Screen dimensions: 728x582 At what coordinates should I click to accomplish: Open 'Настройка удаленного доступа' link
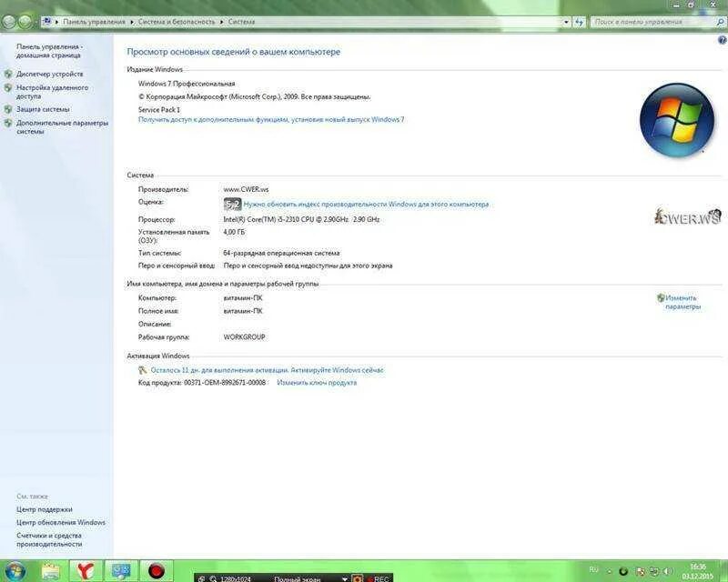52,92
